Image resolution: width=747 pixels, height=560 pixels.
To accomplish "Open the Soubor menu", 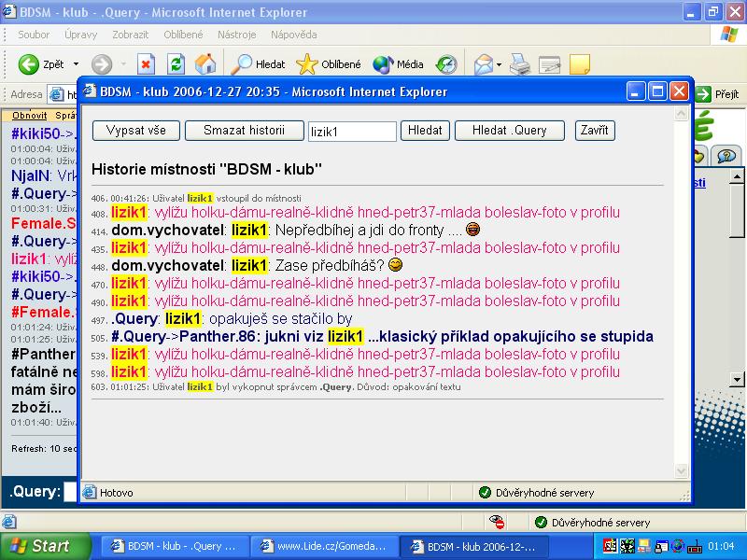I will click(x=34, y=35).
